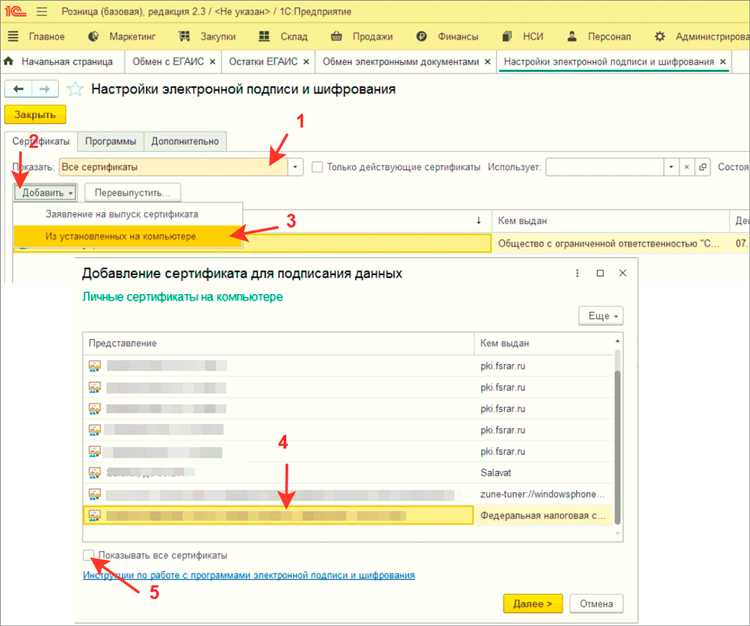The height and width of the screenshot is (626, 750).
Task: Open the Финансы section
Action: pos(447,36)
